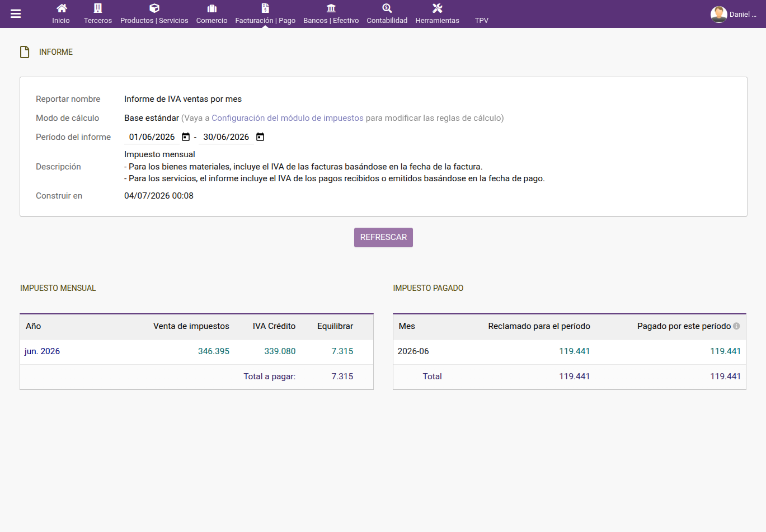Click the start date field 01/06/2026
Image resolution: width=766 pixels, height=532 pixels.
152,137
